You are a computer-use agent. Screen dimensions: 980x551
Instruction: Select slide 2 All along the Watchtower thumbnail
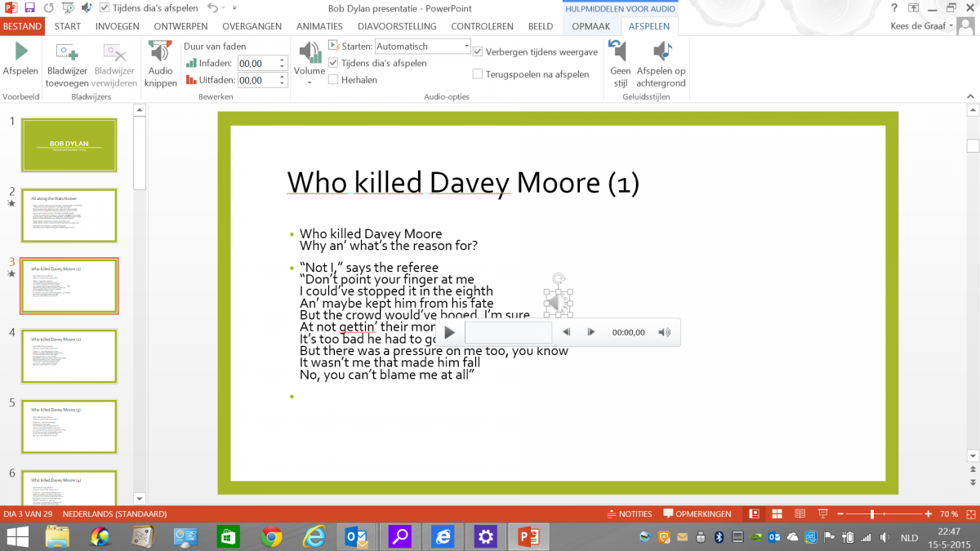69,216
